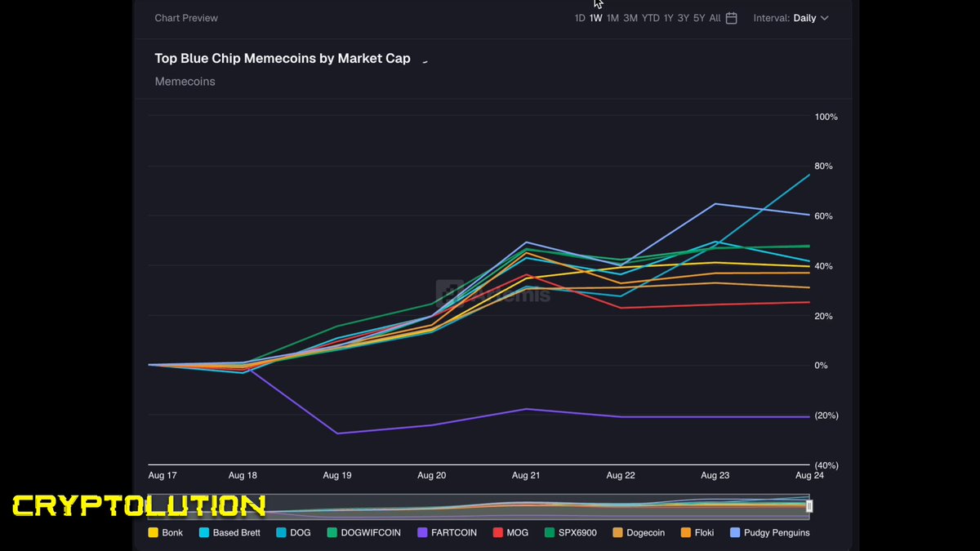Viewport: 980px width, 551px height.
Task: Click the 'Chart Preview' label
Action: [x=186, y=18]
